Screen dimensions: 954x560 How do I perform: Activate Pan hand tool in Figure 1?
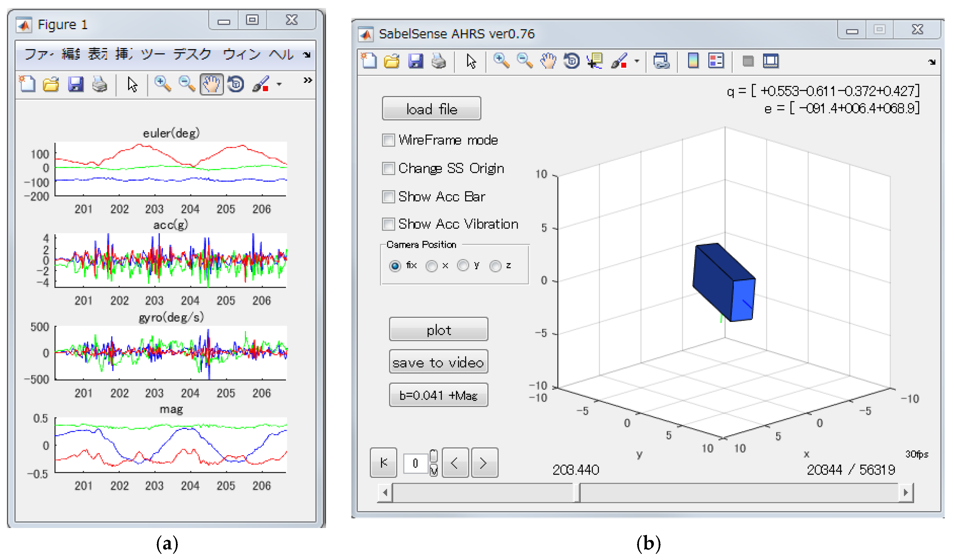click(x=211, y=84)
